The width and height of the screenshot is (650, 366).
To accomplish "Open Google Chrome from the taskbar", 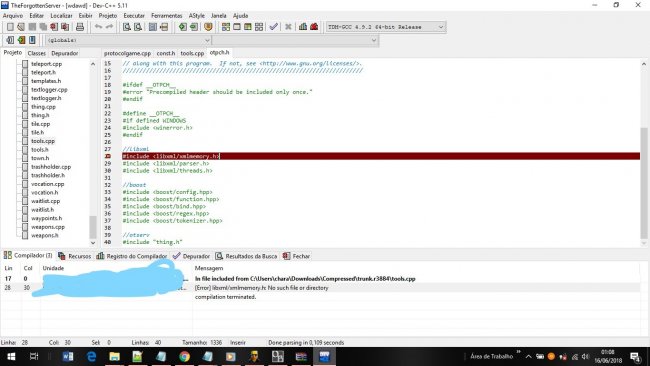I will 184,356.
